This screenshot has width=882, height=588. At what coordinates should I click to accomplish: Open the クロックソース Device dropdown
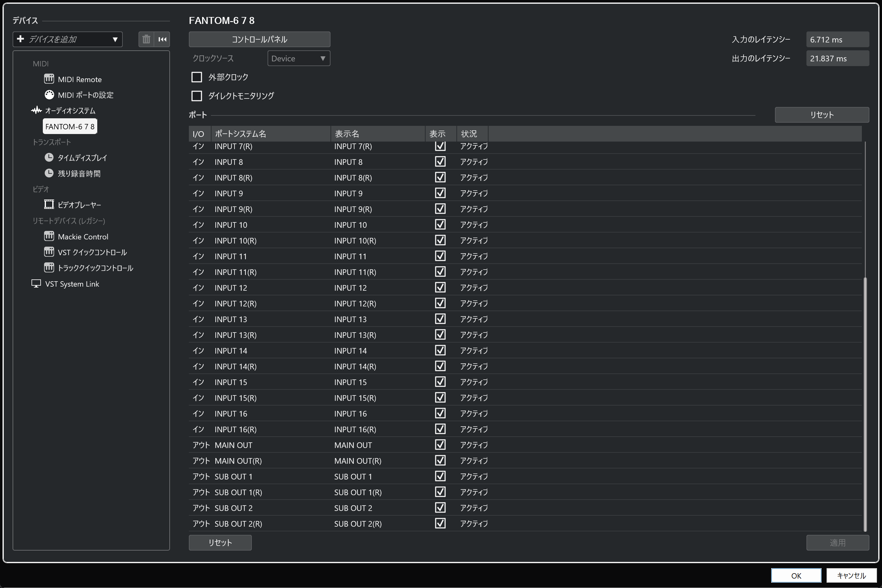coord(299,59)
